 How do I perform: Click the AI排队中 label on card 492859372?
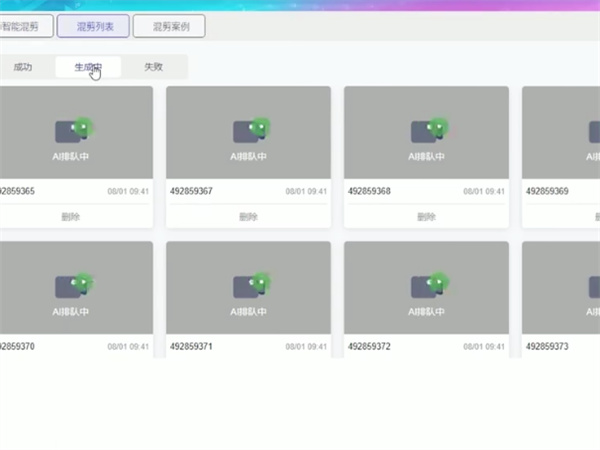(426, 312)
